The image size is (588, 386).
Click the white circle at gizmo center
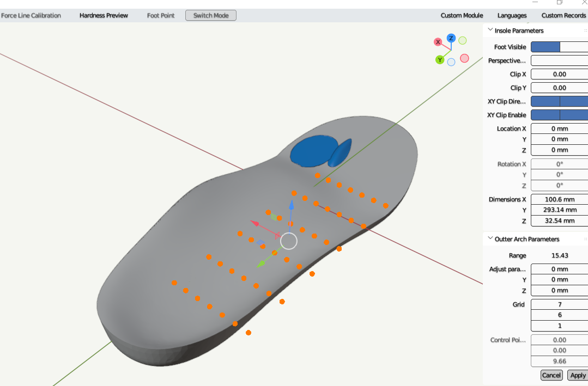(288, 241)
